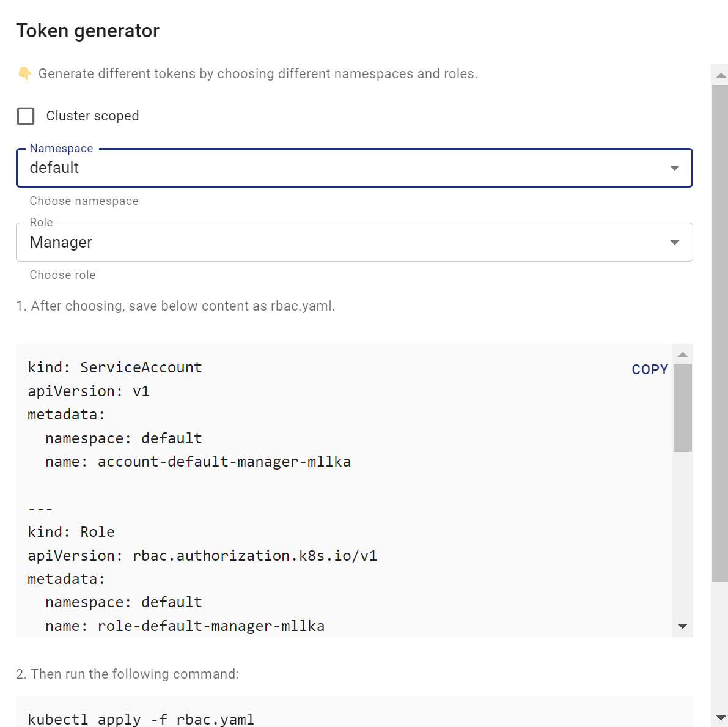Click the page scrollbar's up arrow
Viewport: 728px width, 727px height.
pyautogui.click(x=721, y=75)
